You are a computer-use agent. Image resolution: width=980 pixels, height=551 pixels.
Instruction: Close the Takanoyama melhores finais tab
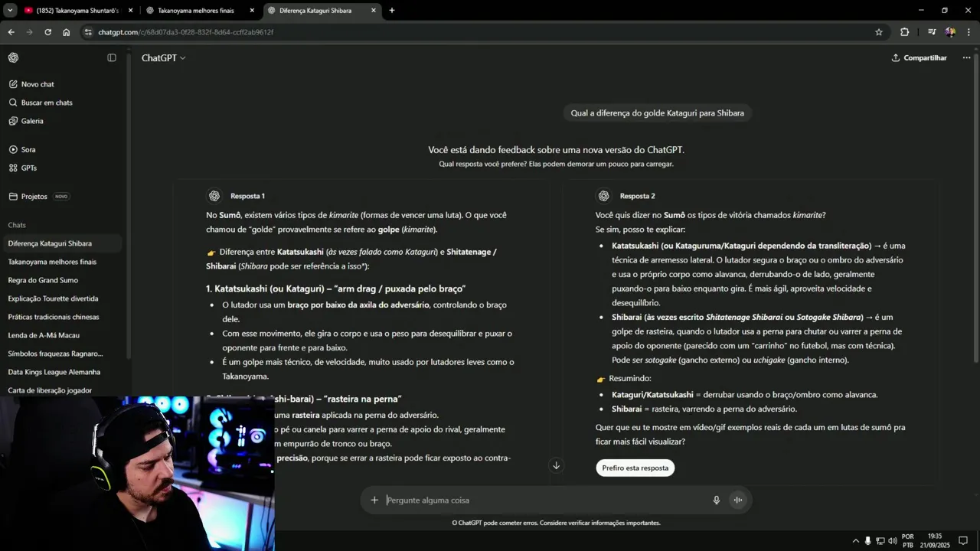(252, 11)
